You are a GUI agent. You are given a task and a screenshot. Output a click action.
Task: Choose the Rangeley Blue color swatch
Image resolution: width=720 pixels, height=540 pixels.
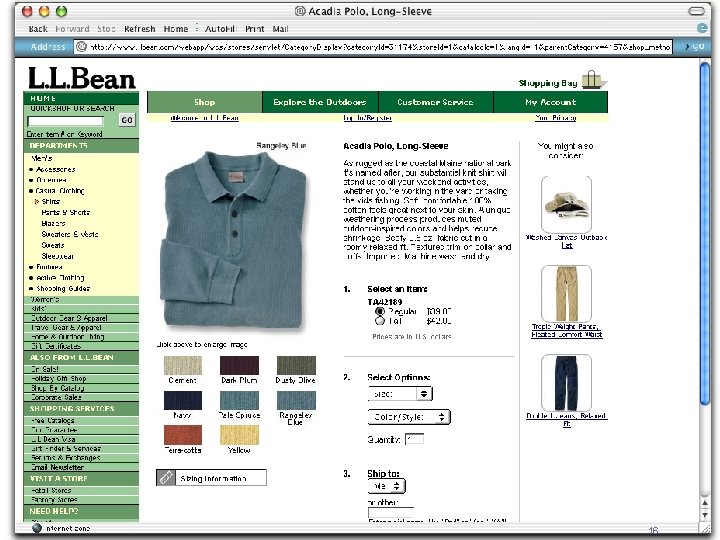(x=296, y=400)
